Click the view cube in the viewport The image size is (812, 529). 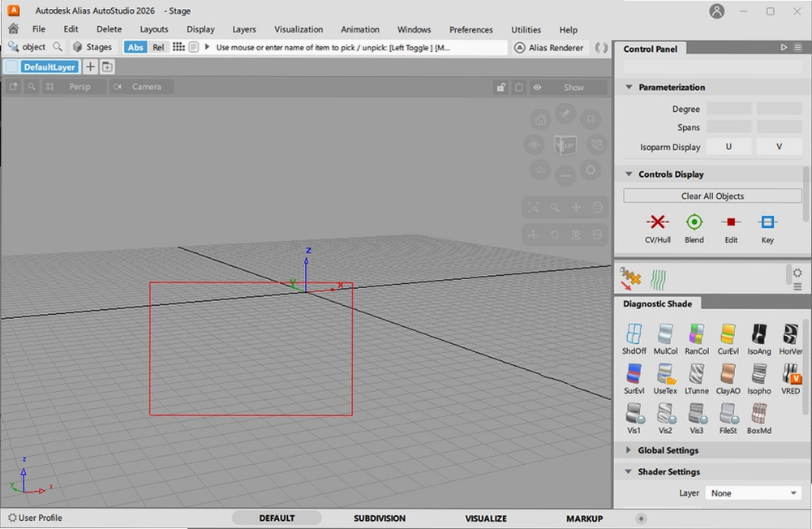tap(565, 144)
